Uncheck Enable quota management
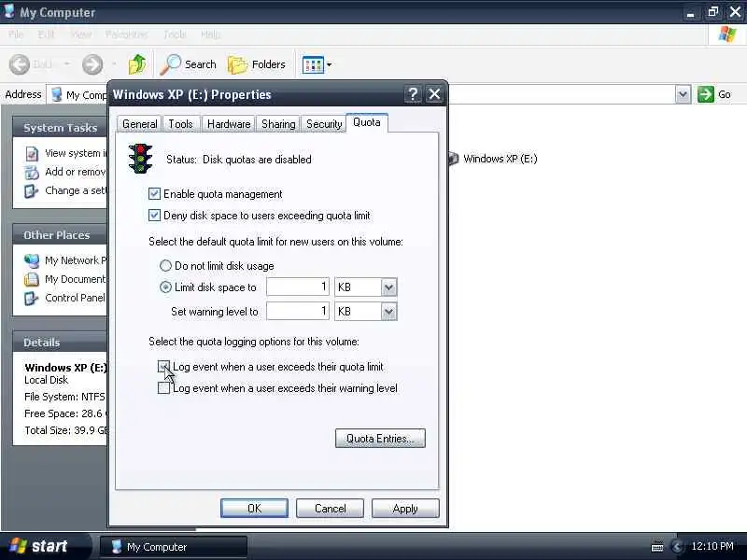The image size is (747, 560). click(x=154, y=194)
